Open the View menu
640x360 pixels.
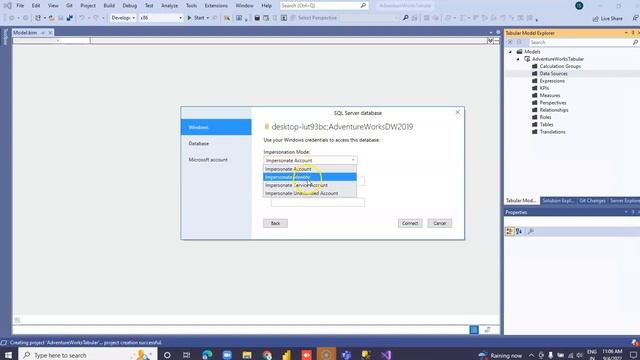point(53,6)
